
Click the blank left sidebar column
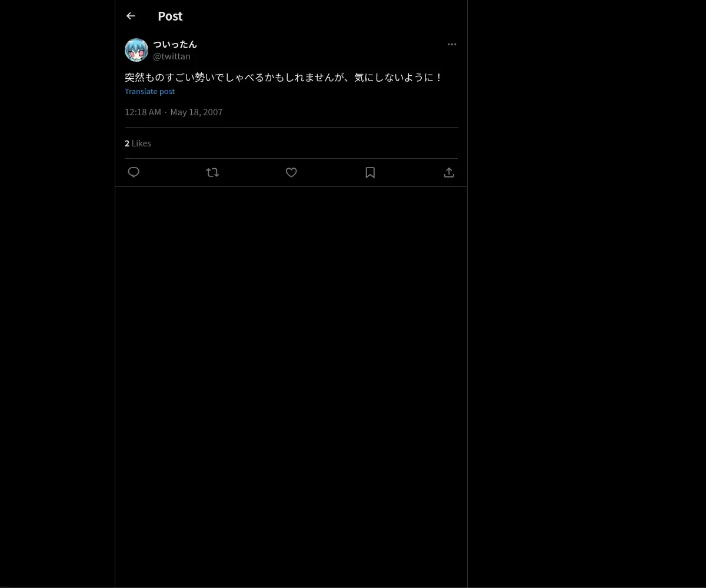[57, 294]
